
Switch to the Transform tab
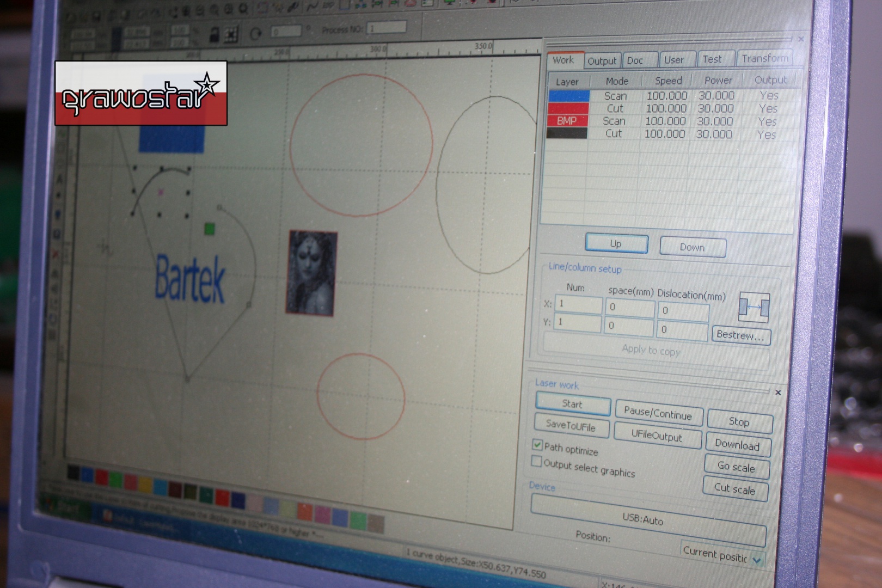765,58
